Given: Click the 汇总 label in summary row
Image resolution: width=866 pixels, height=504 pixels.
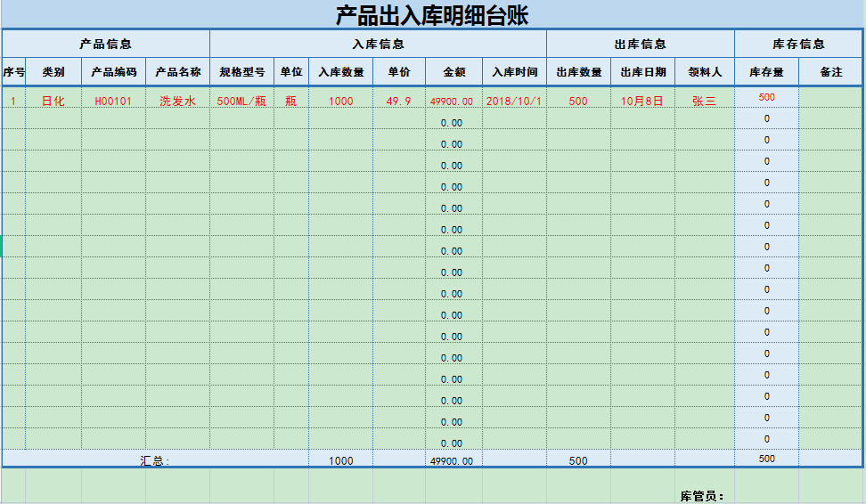Looking at the screenshot, I should point(155,461).
